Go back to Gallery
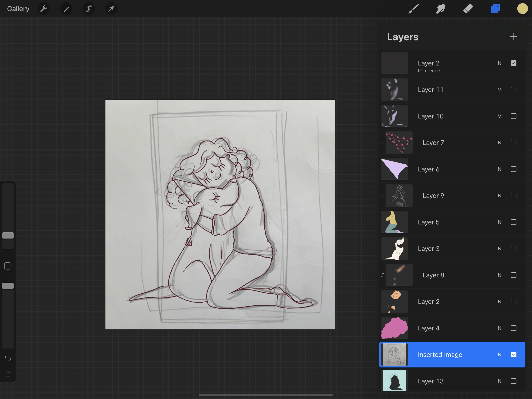The width and height of the screenshot is (532, 399). pyautogui.click(x=18, y=9)
